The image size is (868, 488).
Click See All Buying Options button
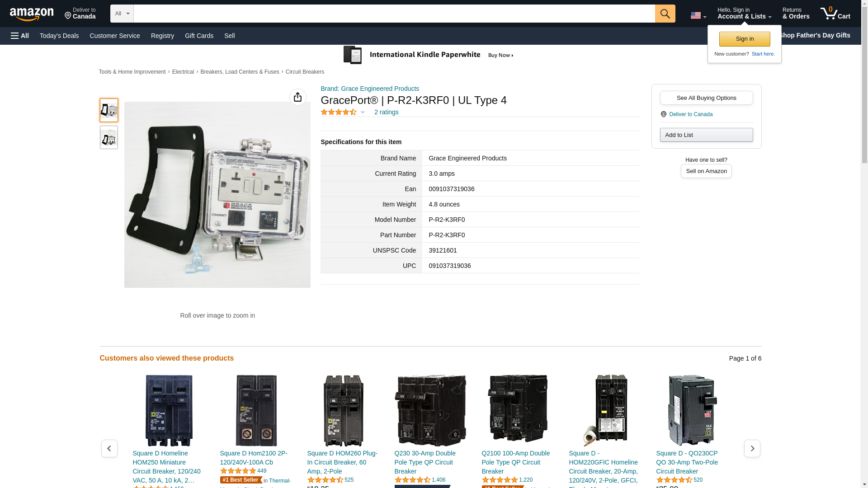(706, 98)
